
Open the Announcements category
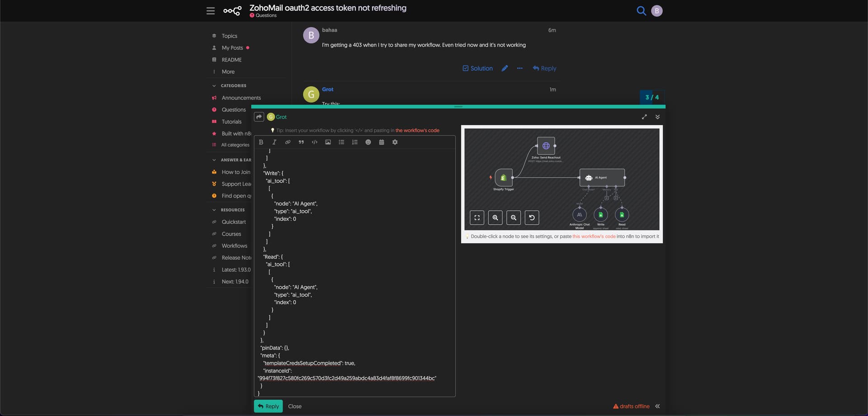[241, 98]
